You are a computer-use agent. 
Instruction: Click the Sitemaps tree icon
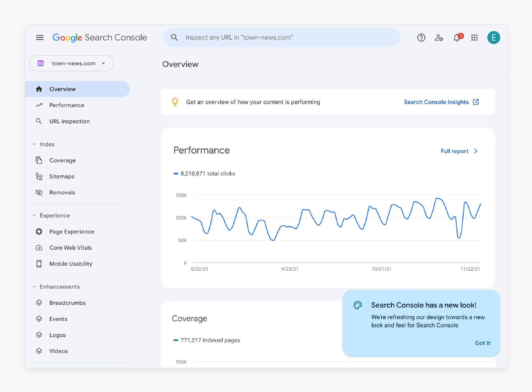point(39,176)
